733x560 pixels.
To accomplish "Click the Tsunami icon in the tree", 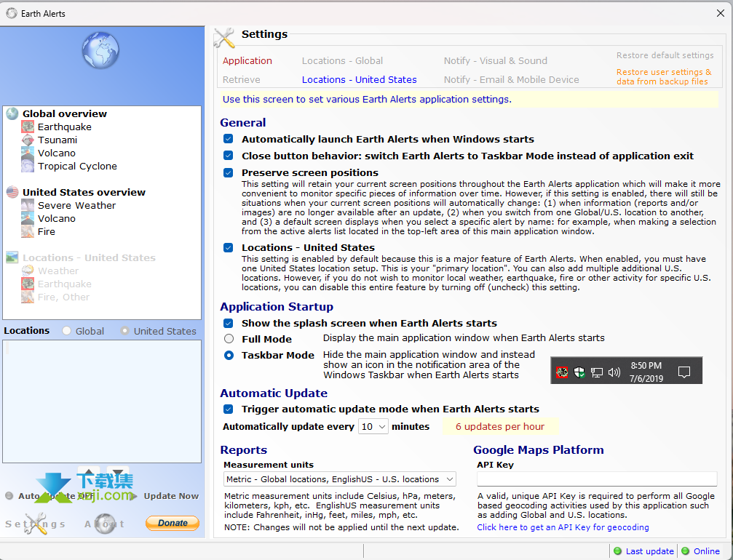I will 28,140.
